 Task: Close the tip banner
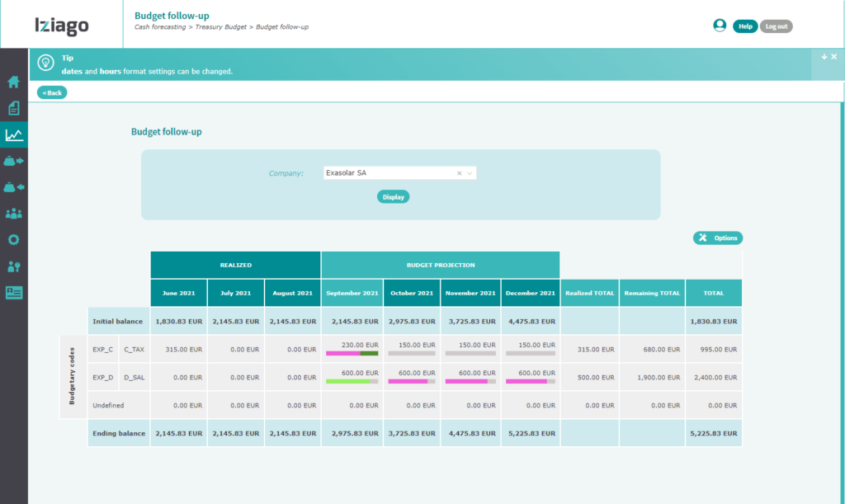834,57
